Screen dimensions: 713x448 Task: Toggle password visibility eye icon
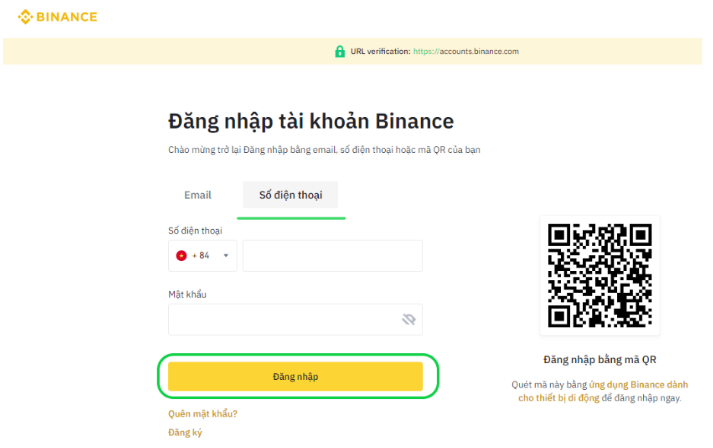409,319
